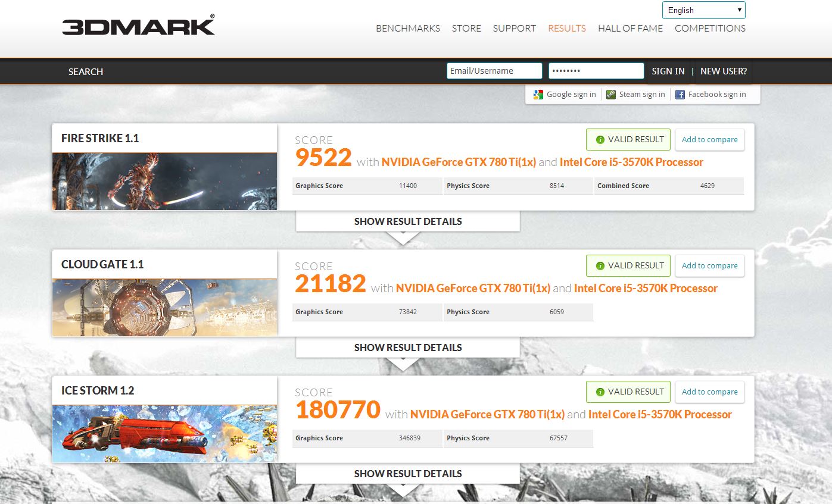This screenshot has width=832, height=504.
Task: Click Fire Strike Physics Score value 8514
Action: click(557, 186)
